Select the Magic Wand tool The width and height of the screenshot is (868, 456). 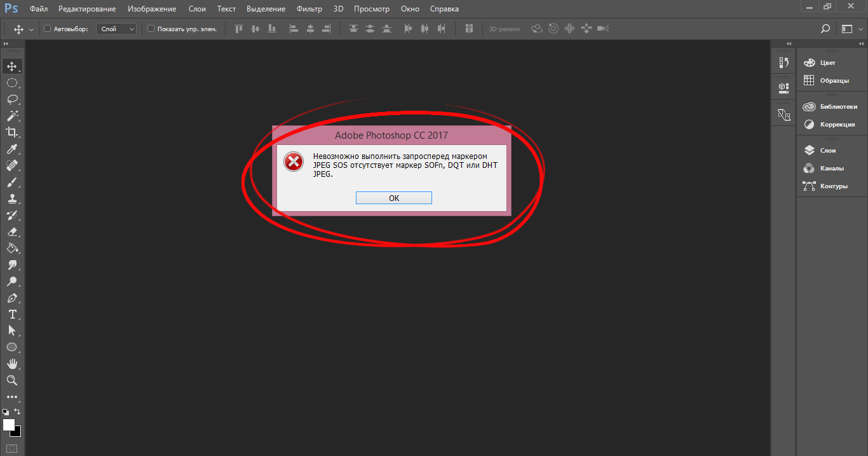point(11,116)
